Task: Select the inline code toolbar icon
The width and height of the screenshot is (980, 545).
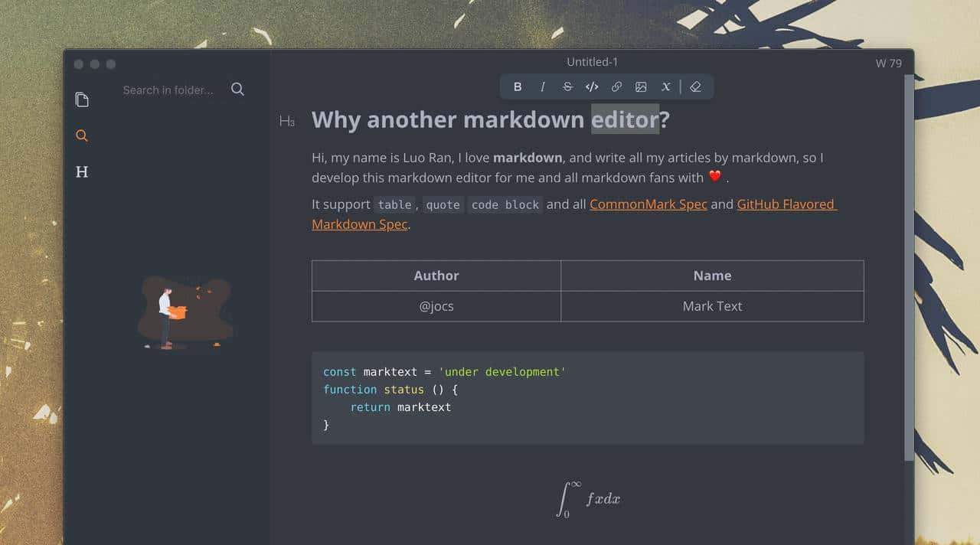Action: point(591,86)
